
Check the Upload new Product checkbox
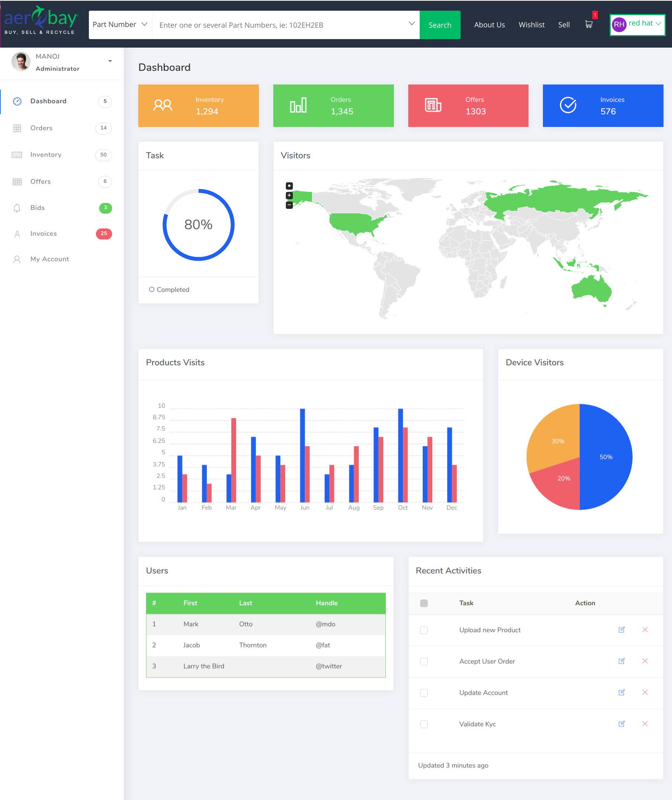424,630
